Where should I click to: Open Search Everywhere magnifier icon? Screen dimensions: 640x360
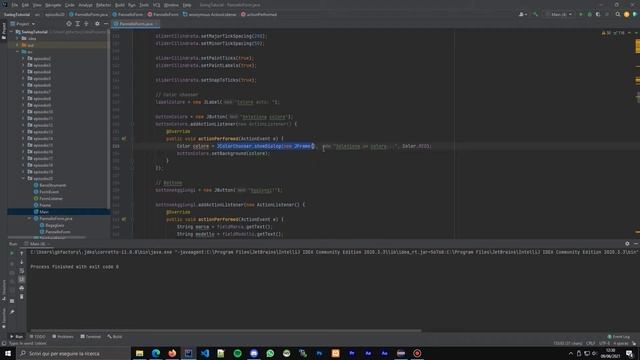click(618, 14)
